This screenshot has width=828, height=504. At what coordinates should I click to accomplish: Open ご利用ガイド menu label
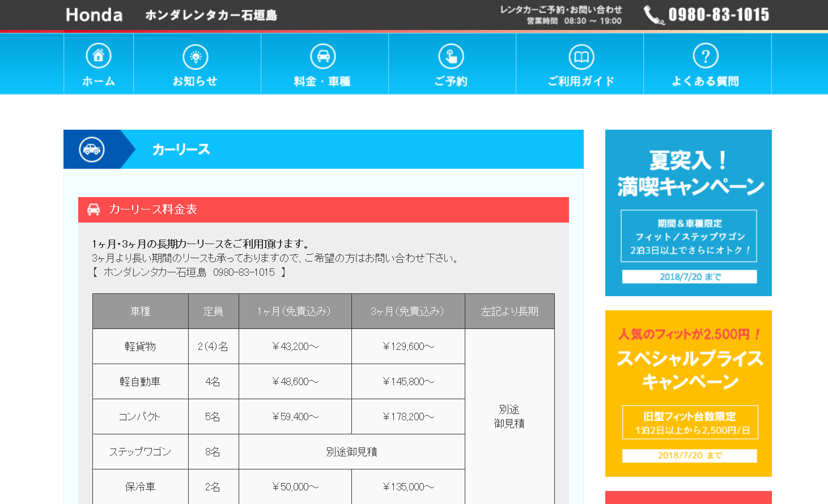581,81
